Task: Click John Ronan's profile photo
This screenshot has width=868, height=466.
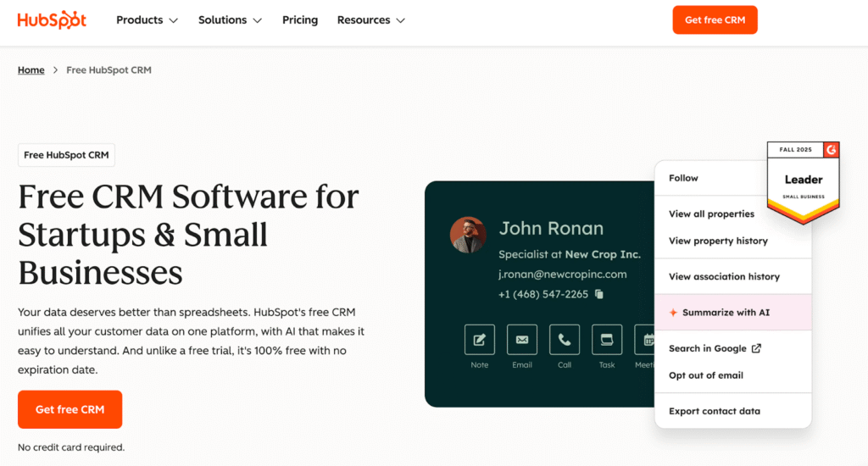Action: tap(468, 235)
